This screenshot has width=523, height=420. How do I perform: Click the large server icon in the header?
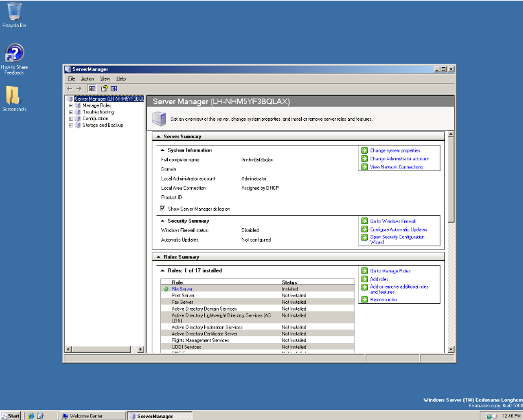coord(159,119)
